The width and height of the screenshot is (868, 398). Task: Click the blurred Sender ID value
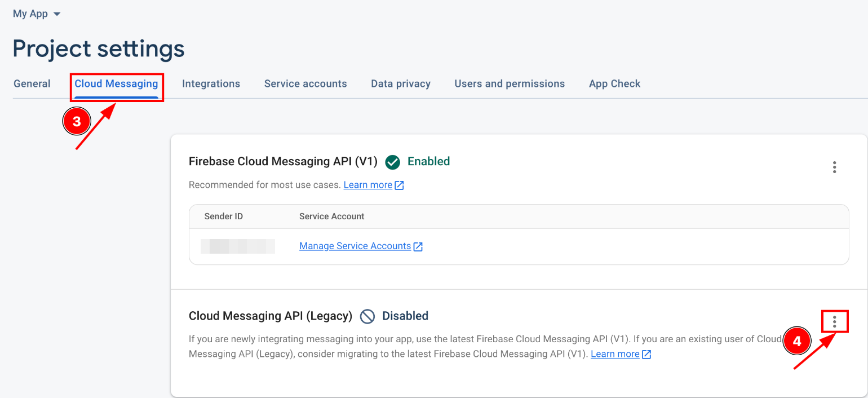pyautogui.click(x=238, y=246)
